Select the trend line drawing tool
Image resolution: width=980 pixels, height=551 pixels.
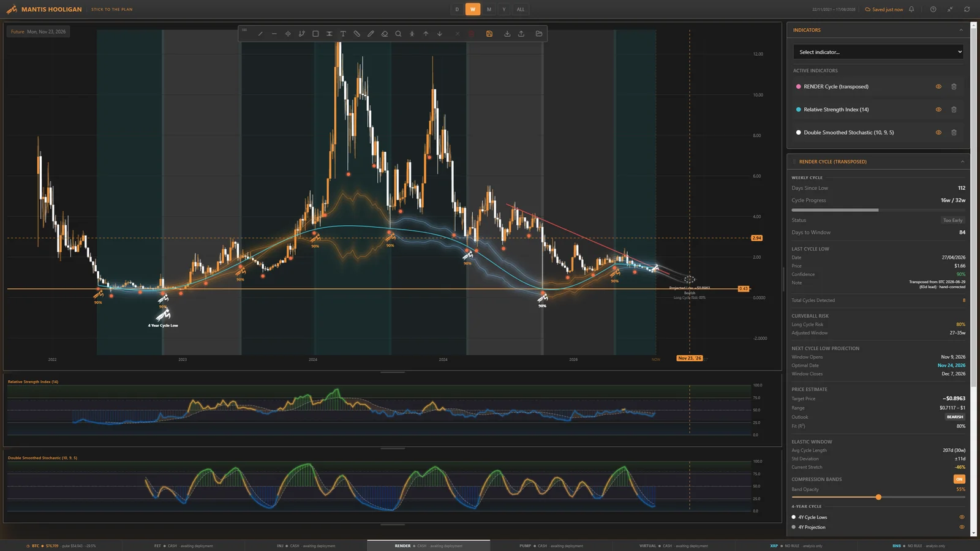tap(260, 34)
